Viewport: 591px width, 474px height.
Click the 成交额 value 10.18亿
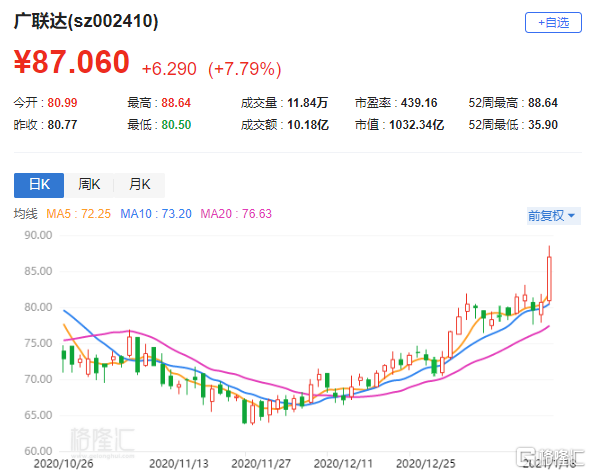[x=308, y=125]
